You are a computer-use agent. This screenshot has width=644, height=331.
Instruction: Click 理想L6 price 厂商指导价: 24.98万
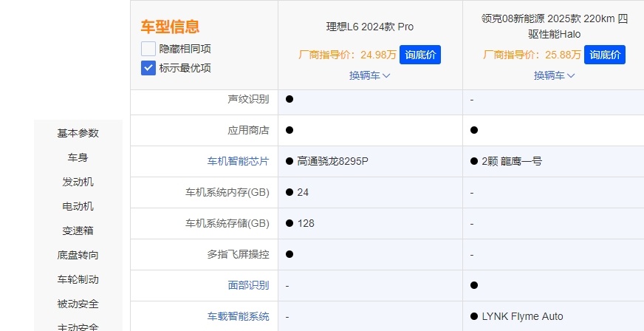[x=347, y=55]
